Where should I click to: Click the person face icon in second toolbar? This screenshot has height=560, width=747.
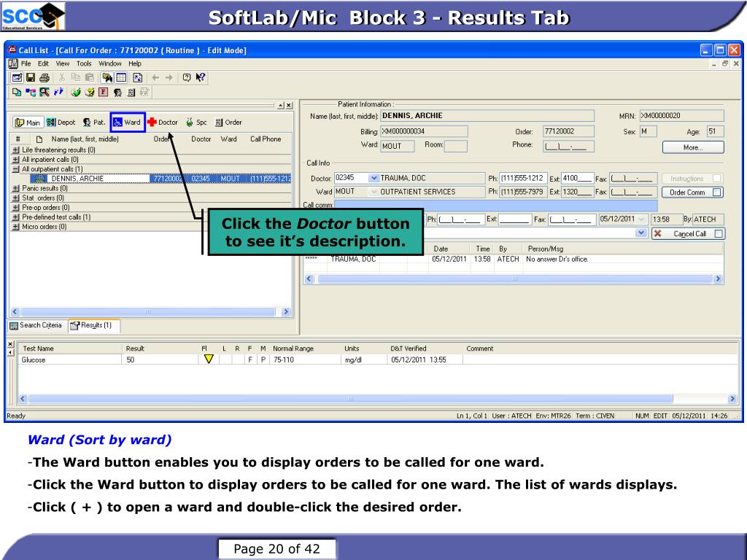pyautogui.click(x=117, y=93)
